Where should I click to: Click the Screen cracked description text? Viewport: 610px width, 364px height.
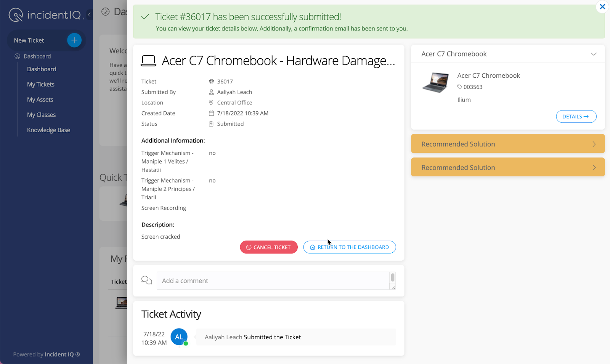tap(161, 237)
